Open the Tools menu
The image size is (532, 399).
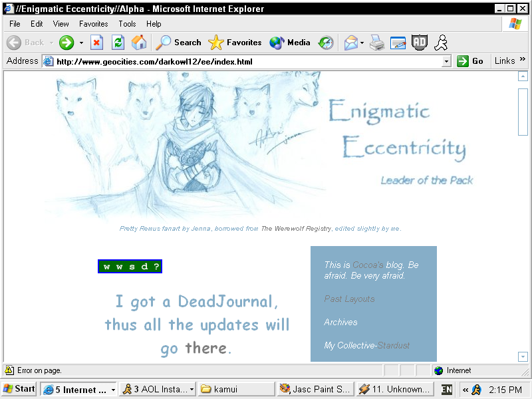pyautogui.click(x=127, y=24)
